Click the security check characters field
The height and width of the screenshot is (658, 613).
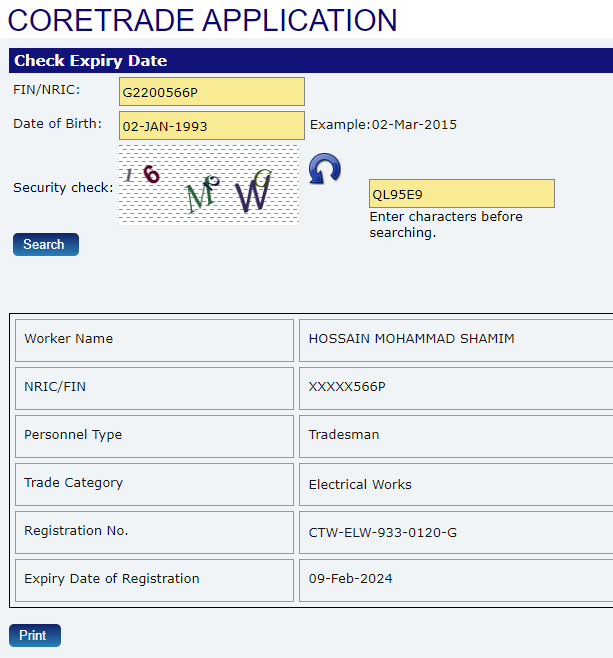[x=461, y=194]
